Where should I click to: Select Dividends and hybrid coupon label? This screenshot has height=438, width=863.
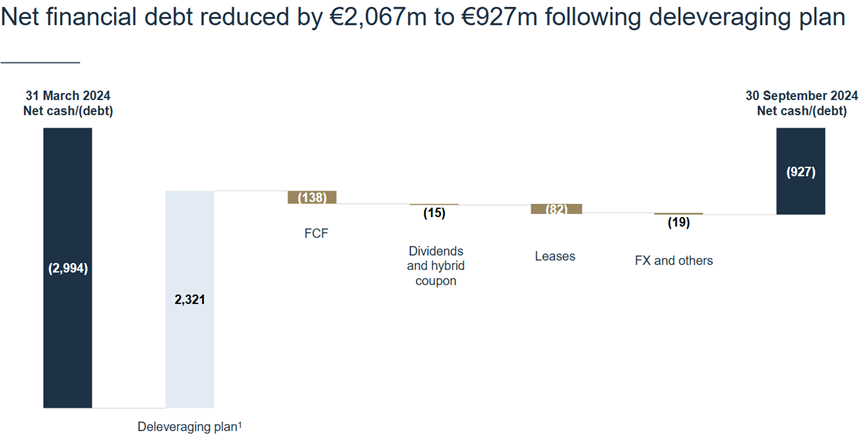coord(435,266)
